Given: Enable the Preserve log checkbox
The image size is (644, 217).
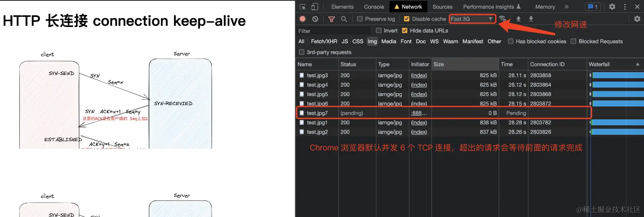Looking at the screenshot, I should (360, 19).
